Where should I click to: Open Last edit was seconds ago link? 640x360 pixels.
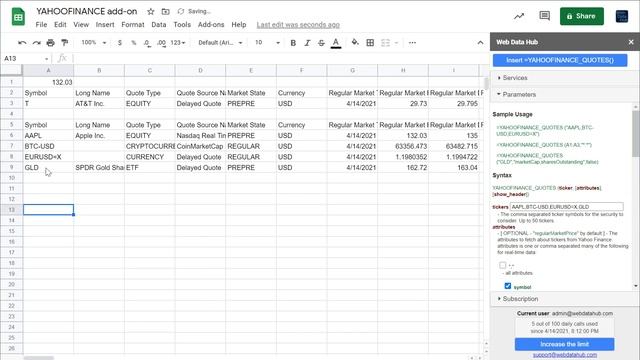[298, 25]
